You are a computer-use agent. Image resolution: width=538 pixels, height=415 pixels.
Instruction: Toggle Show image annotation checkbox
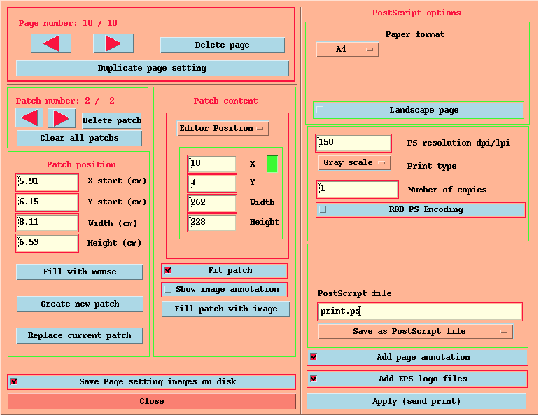(x=224, y=289)
